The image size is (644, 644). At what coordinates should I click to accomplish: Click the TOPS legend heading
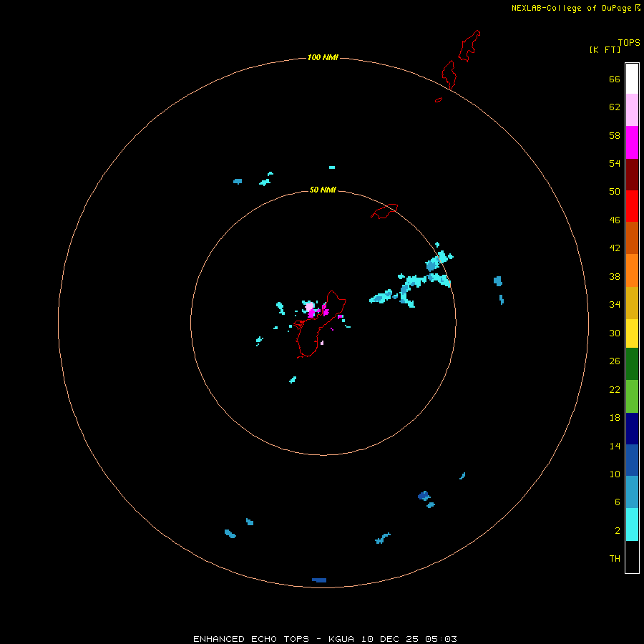pos(629,43)
